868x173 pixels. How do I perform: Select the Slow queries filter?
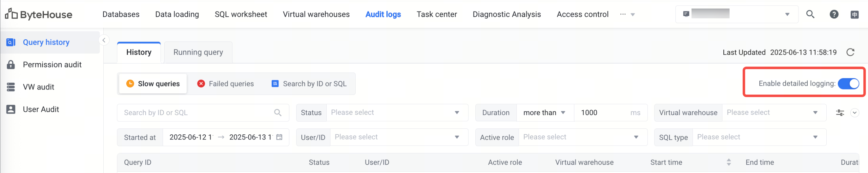[x=153, y=84]
